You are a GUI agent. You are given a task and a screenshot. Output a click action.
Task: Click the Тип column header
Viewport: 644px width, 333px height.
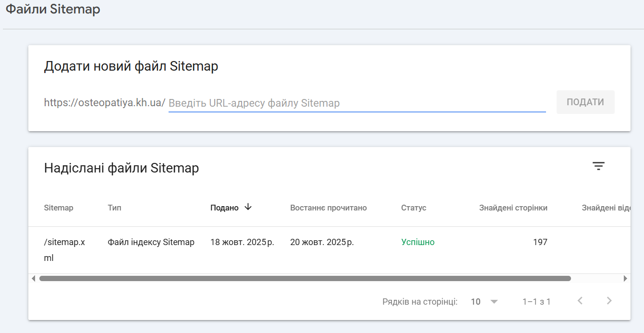tap(114, 208)
